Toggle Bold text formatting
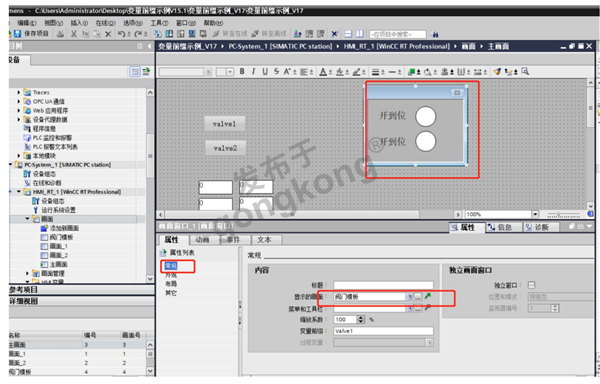The width and height of the screenshot is (600, 384). click(x=242, y=72)
